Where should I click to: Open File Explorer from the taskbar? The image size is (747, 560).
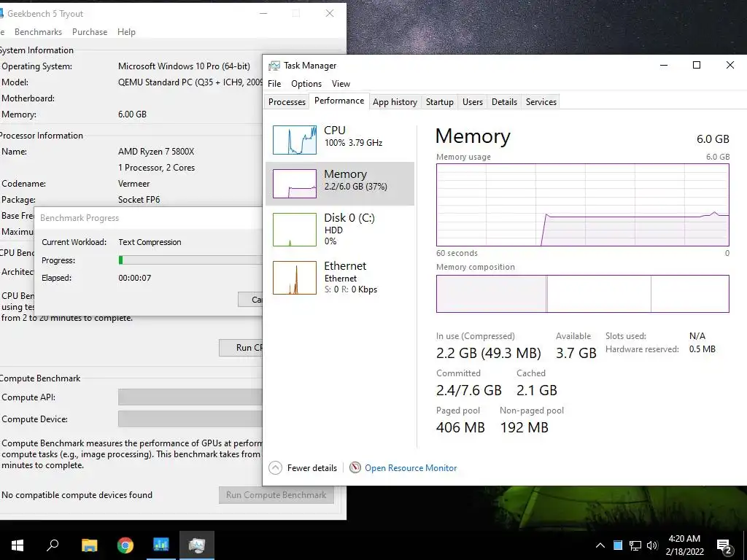pyautogui.click(x=89, y=545)
